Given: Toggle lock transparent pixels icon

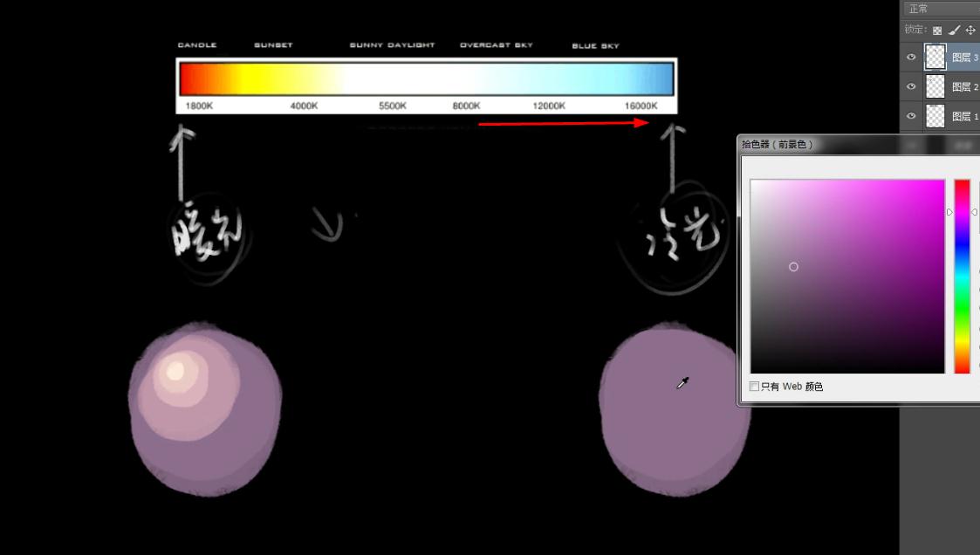Looking at the screenshot, I should [x=937, y=30].
